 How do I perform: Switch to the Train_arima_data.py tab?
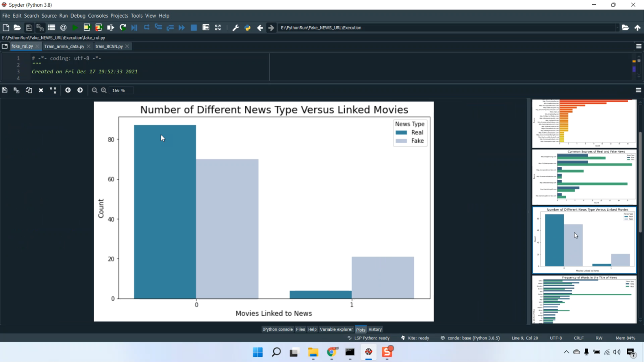(x=64, y=46)
